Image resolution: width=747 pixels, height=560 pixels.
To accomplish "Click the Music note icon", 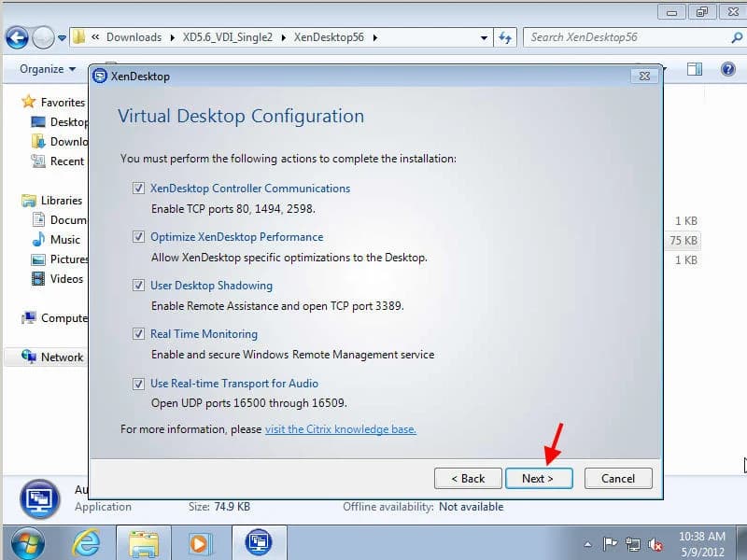I will 38,239.
